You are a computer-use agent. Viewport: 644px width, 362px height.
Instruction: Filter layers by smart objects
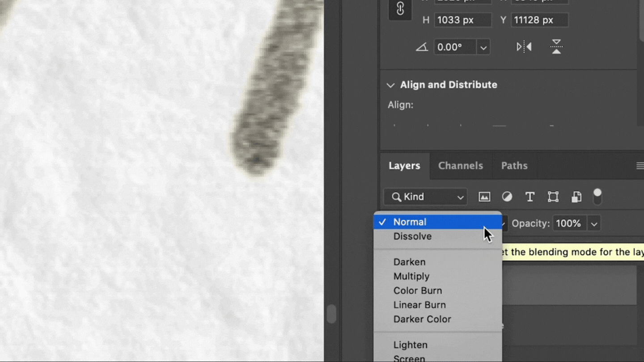(x=576, y=197)
